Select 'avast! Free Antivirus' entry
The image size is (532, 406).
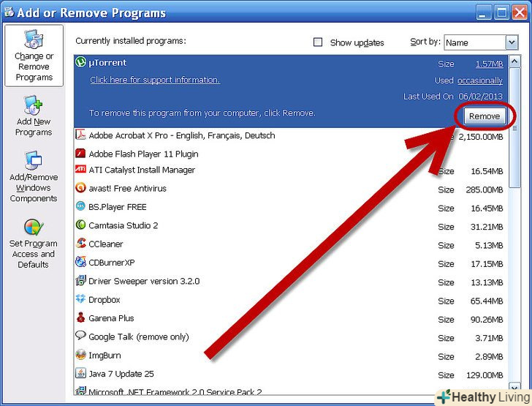click(x=128, y=189)
